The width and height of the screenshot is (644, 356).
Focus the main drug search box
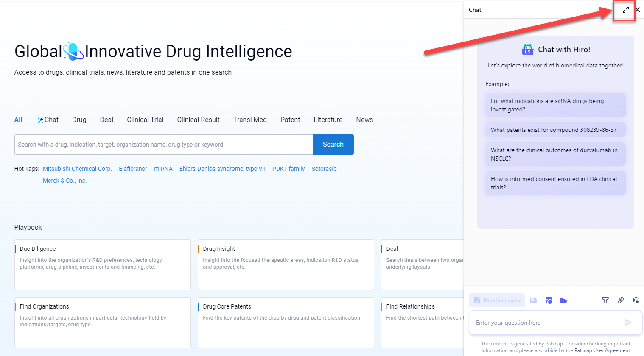coord(164,145)
